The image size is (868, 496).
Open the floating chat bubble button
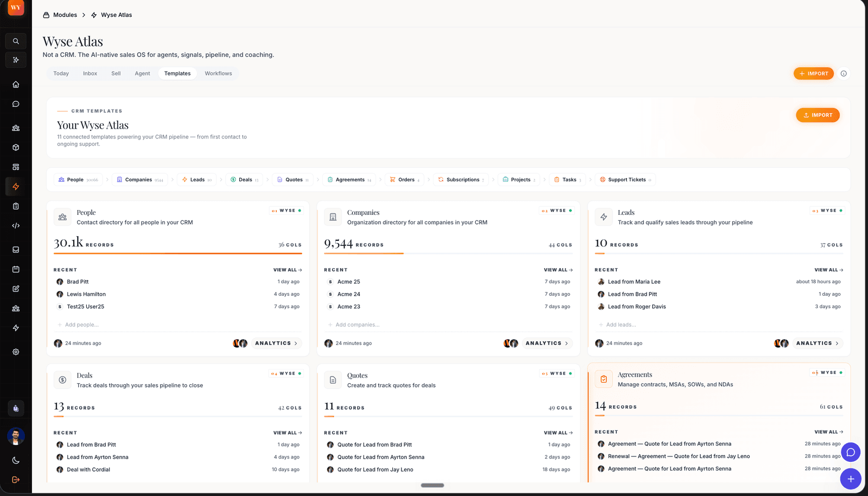coord(851,452)
